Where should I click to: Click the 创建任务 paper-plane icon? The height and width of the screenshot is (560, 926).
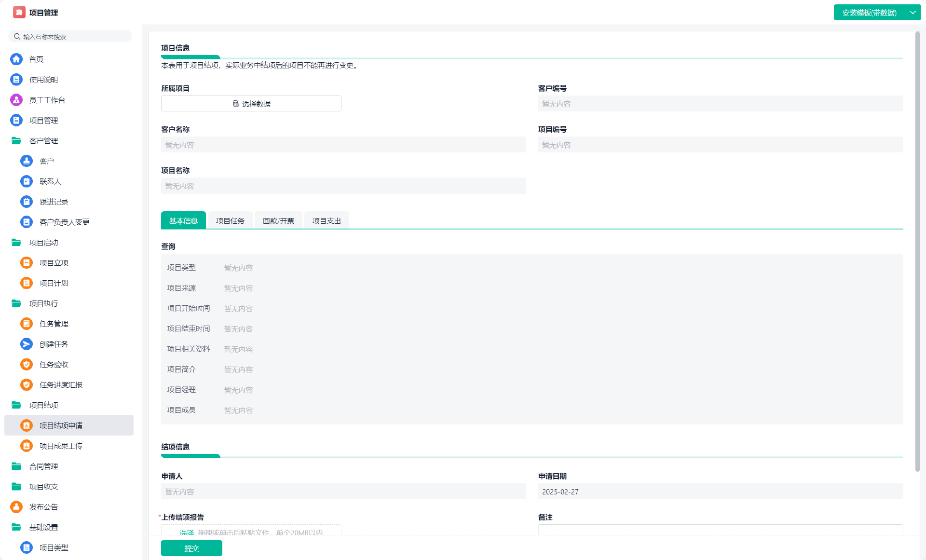pyautogui.click(x=27, y=344)
